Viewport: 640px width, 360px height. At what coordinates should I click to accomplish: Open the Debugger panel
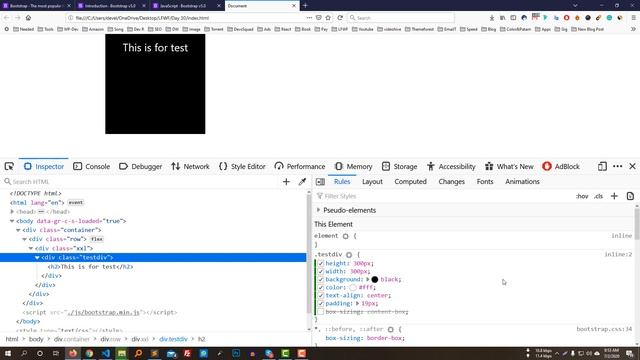(140, 167)
